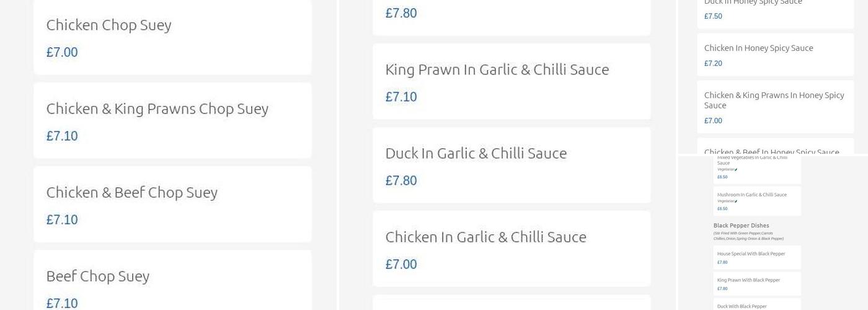Click the vegetarian leaf icon under Mushroom dish
The image size is (868, 310).
tap(736, 201)
